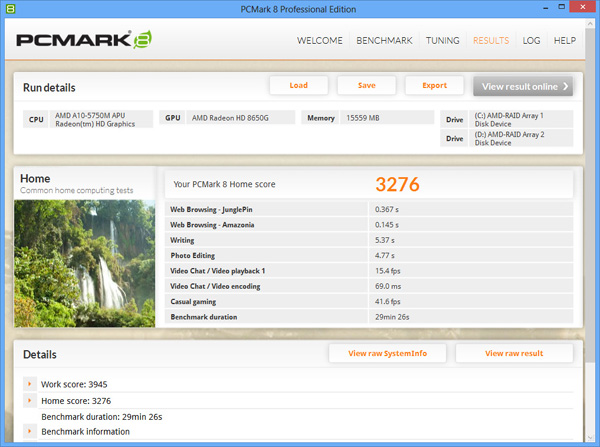Click the Casual gaming result row

tap(369, 301)
